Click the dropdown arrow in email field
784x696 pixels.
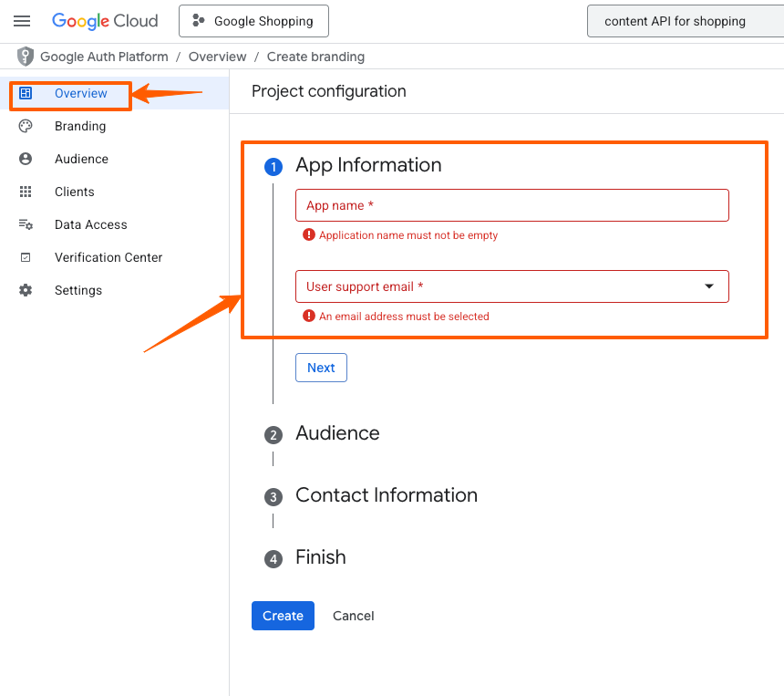[x=709, y=286]
